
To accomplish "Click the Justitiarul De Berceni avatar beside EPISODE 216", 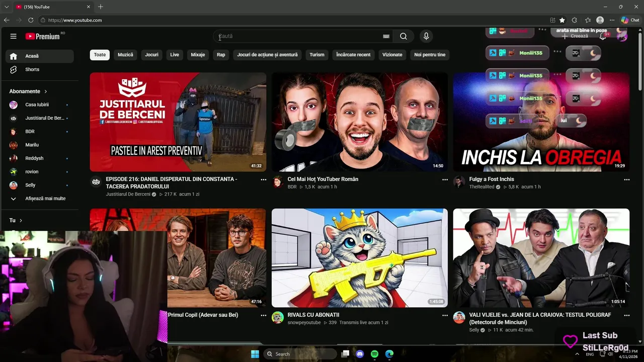I will click(96, 182).
